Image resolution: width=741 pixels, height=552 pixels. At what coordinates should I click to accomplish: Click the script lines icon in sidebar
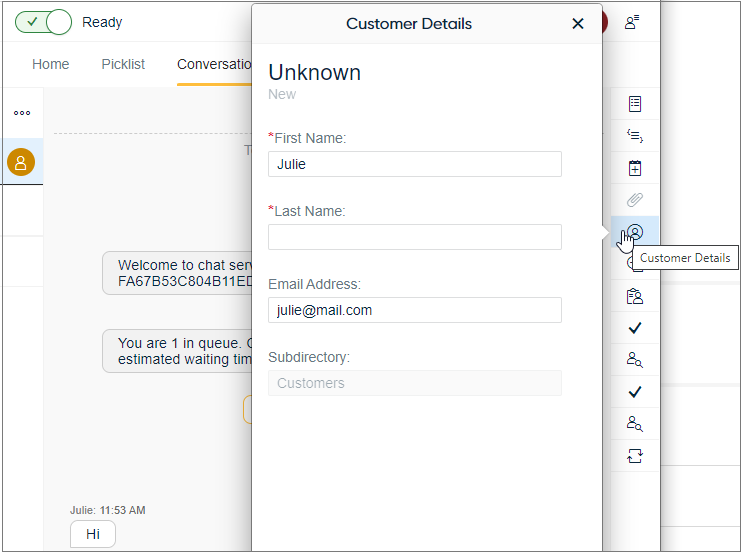(x=634, y=136)
